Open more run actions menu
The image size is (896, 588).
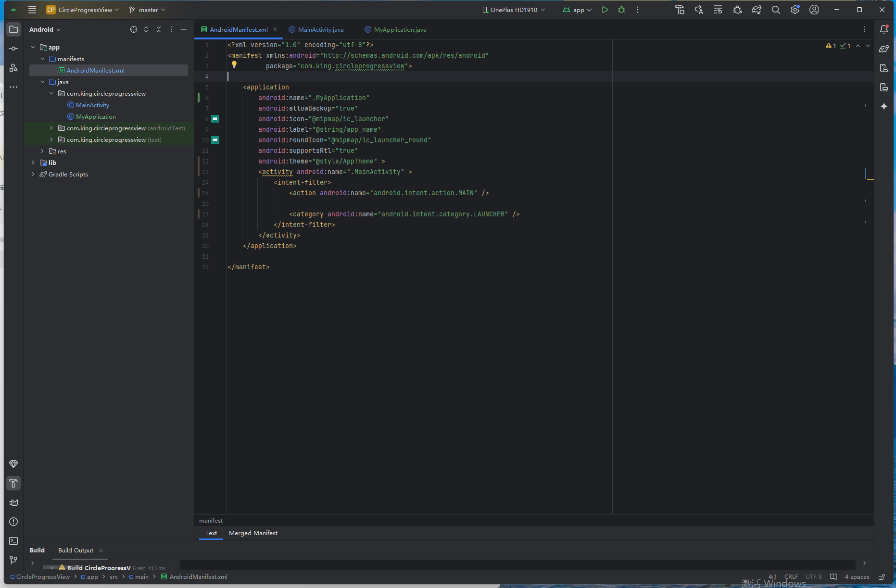(638, 10)
